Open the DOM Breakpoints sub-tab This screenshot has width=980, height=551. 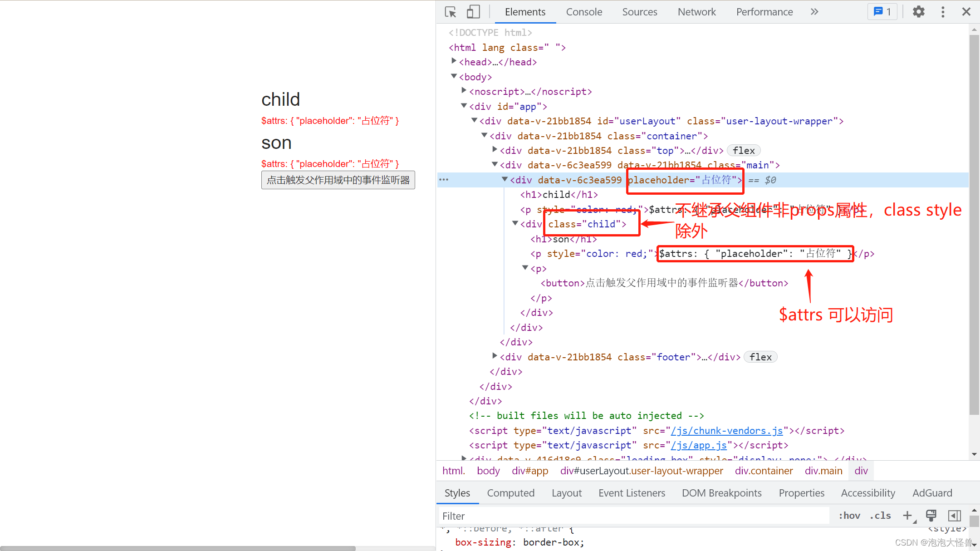(x=721, y=493)
